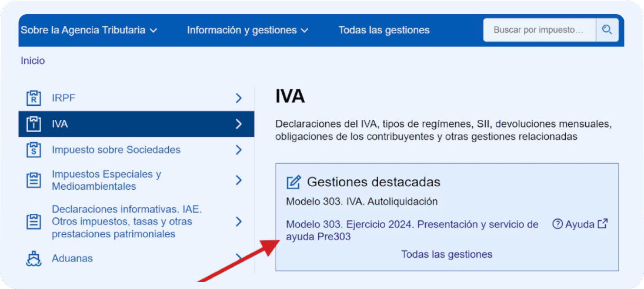Viewport: 644px width, 289px height.
Task: Select Declaraciones informativas. IAE. entry
Action: (127, 222)
